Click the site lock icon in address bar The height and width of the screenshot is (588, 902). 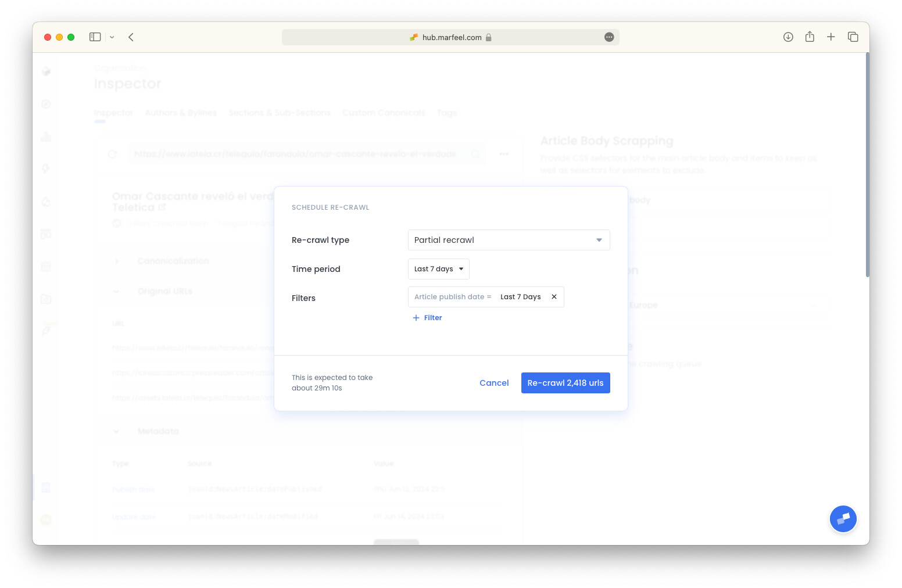point(489,37)
